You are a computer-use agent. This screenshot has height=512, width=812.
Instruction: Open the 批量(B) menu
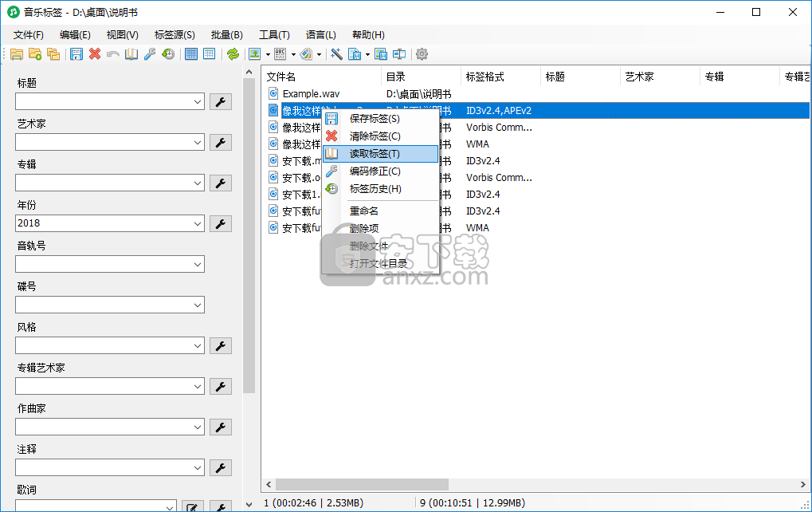pos(227,35)
